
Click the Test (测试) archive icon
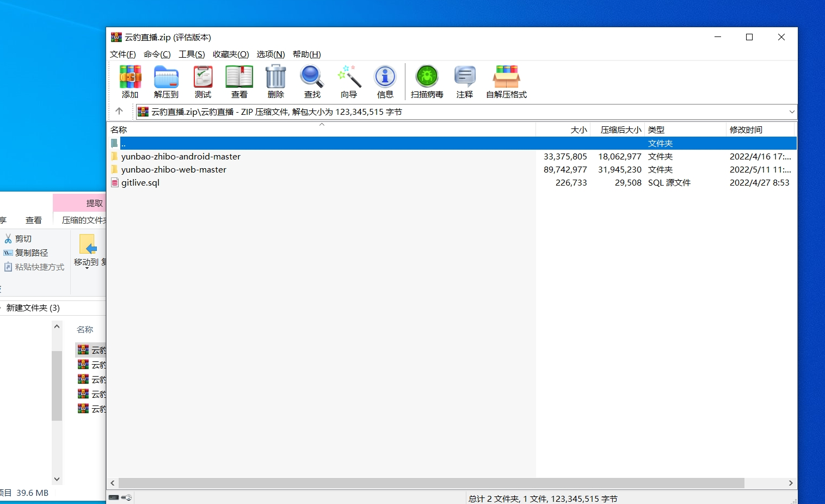pos(203,77)
